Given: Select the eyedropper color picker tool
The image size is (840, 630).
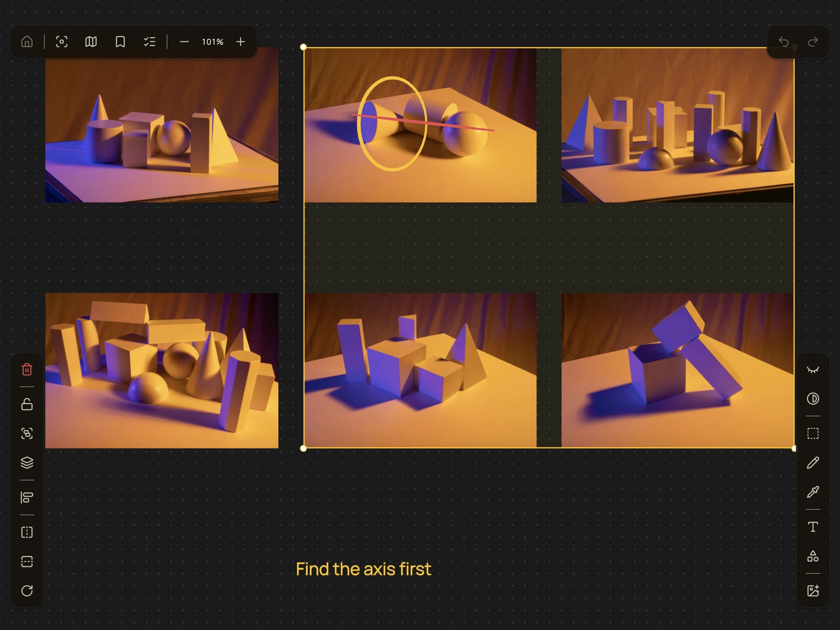Looking at the screenshot, I should coord(813,492).
